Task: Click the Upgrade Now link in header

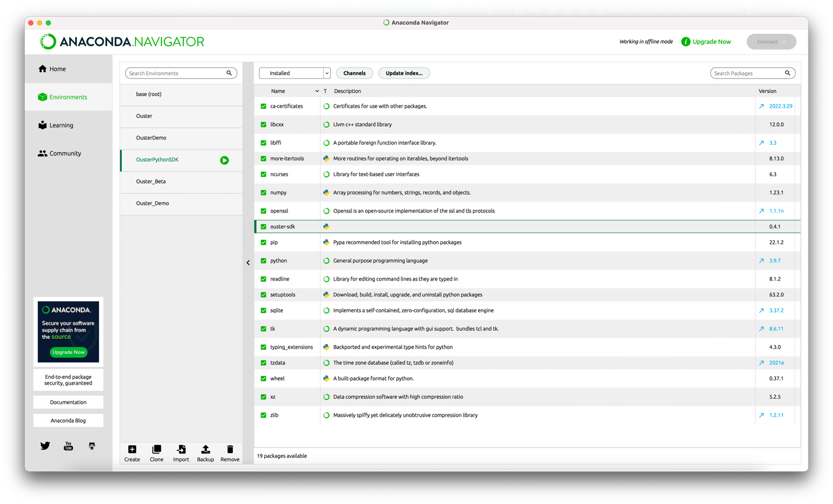Action: 711,42
